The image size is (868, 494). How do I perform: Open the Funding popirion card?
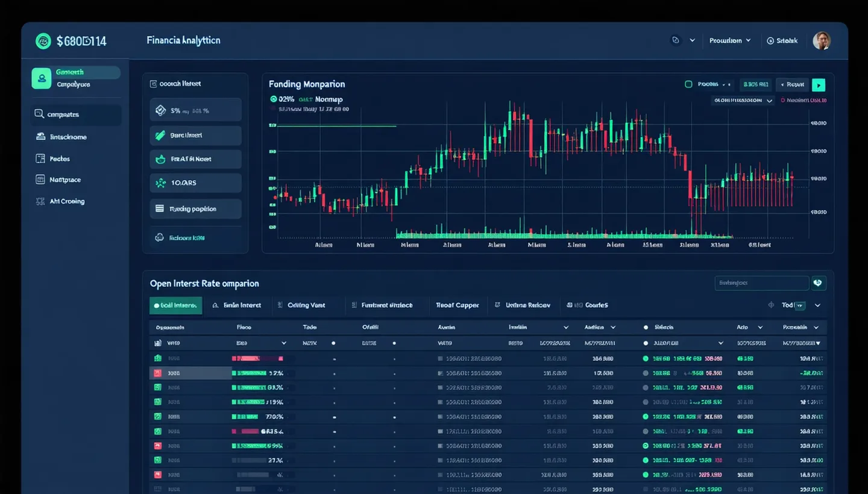click(195, 208)
